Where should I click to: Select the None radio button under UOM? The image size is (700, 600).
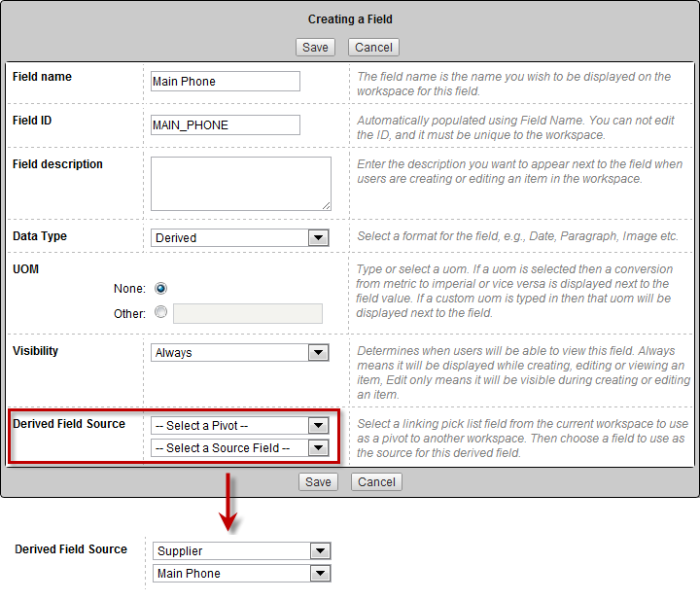pos(160,289)
